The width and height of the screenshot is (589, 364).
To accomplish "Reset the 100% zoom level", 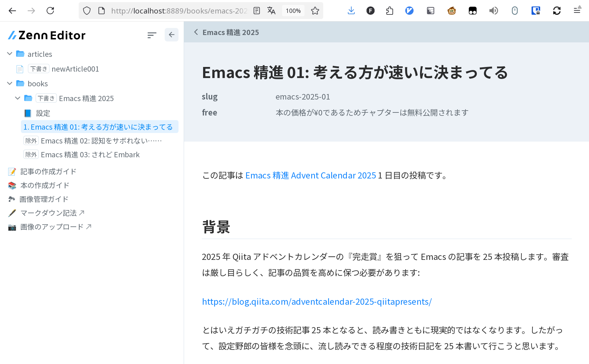I will point(293,11).
